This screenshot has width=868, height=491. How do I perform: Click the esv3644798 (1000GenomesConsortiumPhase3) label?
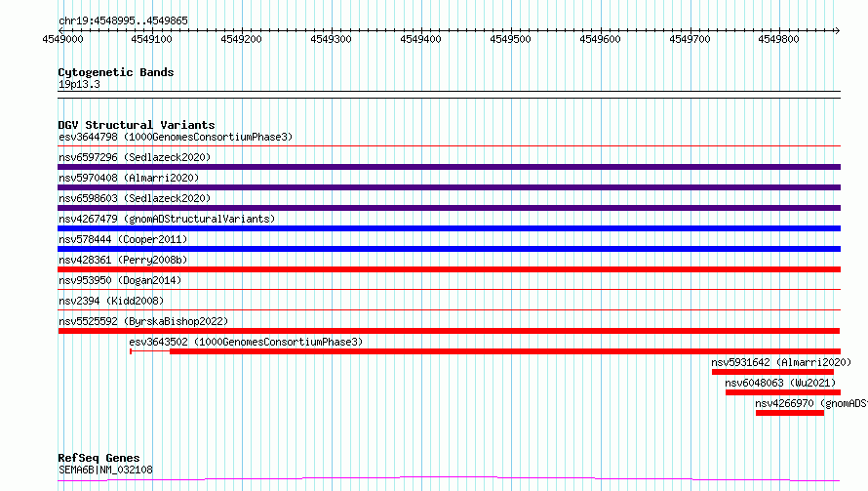[x=176, y=137]
